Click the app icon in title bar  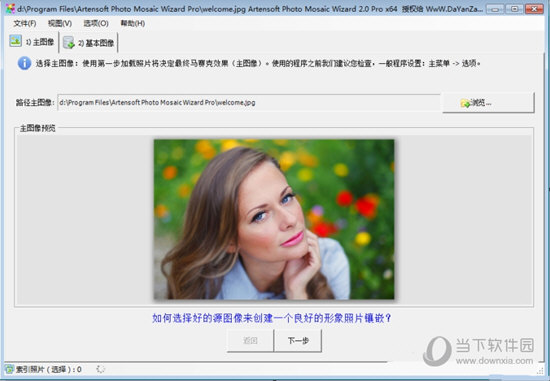pos(10,8)
